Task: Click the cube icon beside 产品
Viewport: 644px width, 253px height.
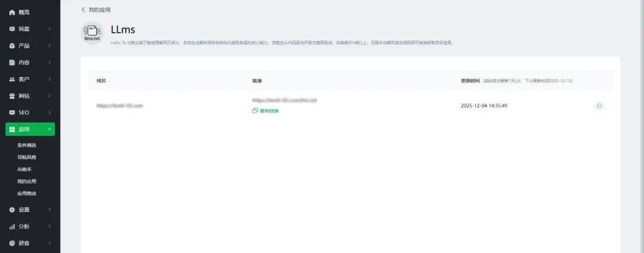Action: coord(12,46)
